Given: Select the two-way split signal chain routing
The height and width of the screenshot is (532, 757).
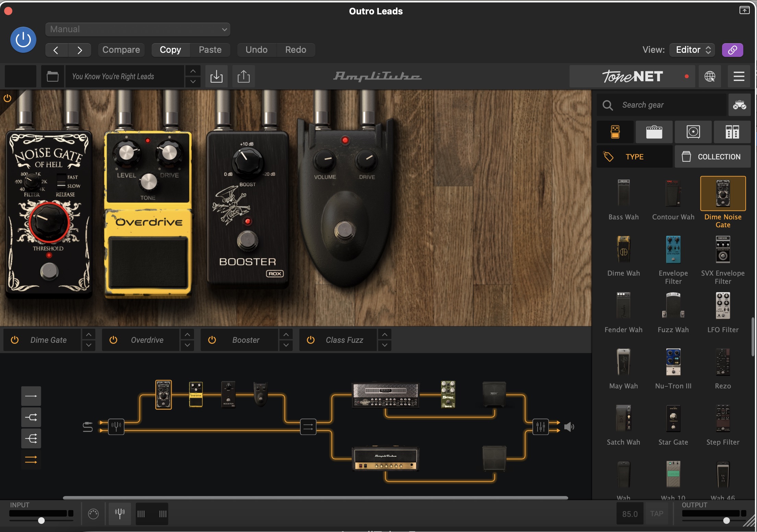Looking at the screenshot, I should click(x=31, y=417).
